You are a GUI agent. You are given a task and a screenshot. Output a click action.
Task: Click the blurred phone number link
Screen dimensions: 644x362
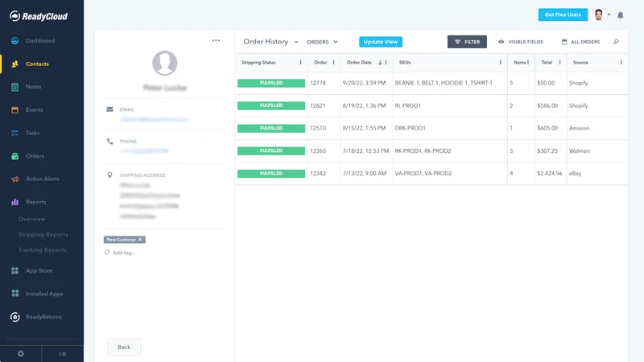click(144, 151)
